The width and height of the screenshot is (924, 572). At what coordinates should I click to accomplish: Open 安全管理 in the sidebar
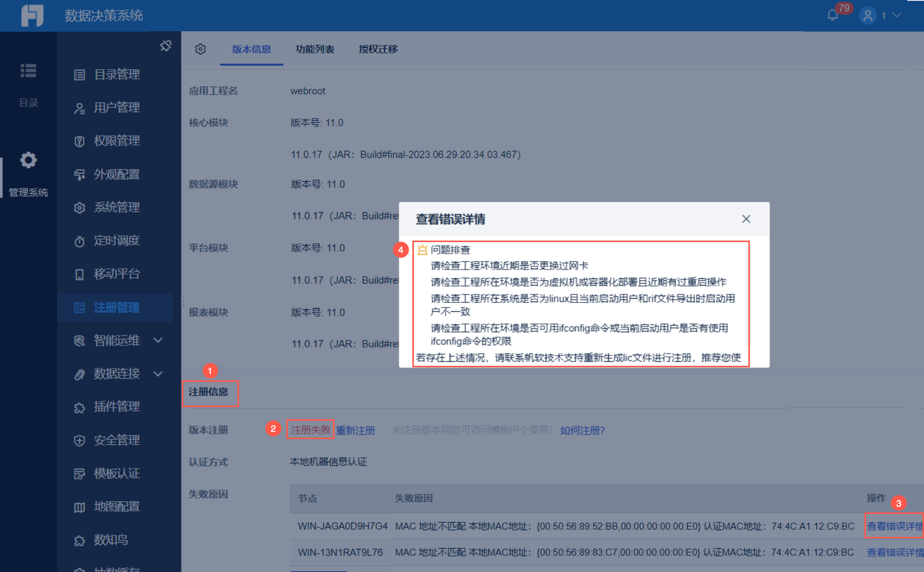[116, 440]
